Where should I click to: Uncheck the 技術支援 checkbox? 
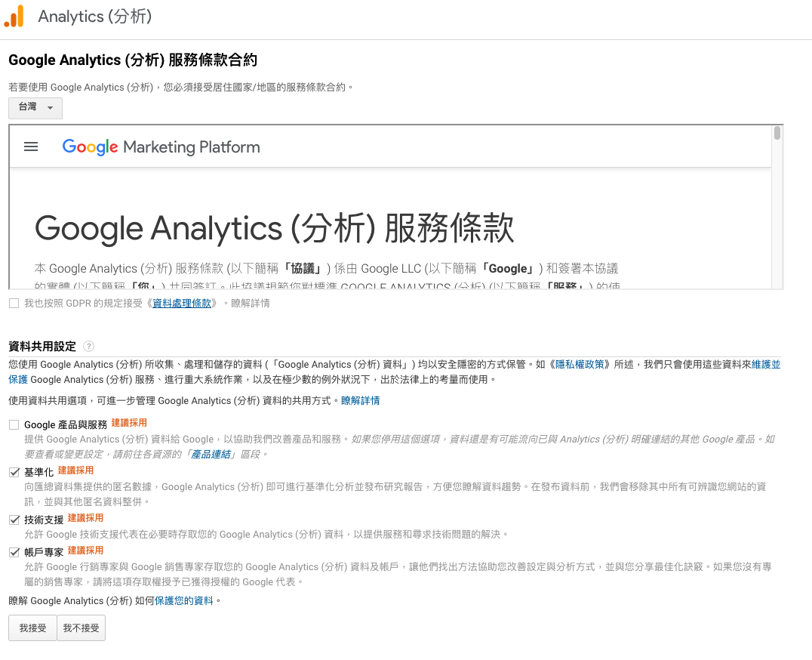(14, 520)
